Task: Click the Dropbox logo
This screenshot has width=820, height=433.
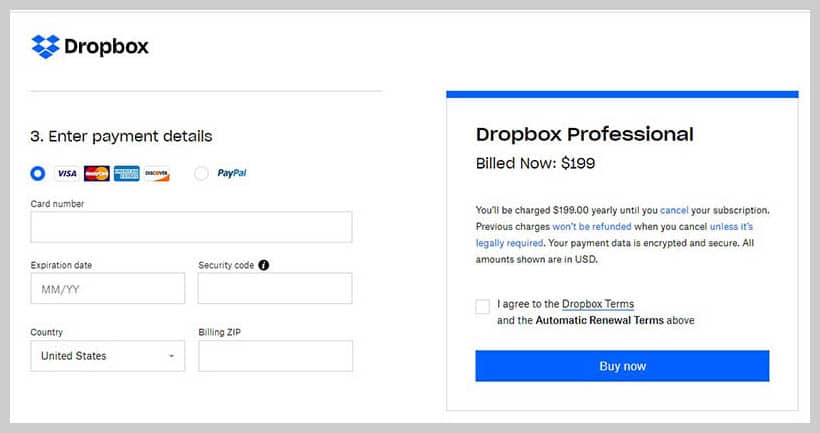Action: click(x=90, y=47)
